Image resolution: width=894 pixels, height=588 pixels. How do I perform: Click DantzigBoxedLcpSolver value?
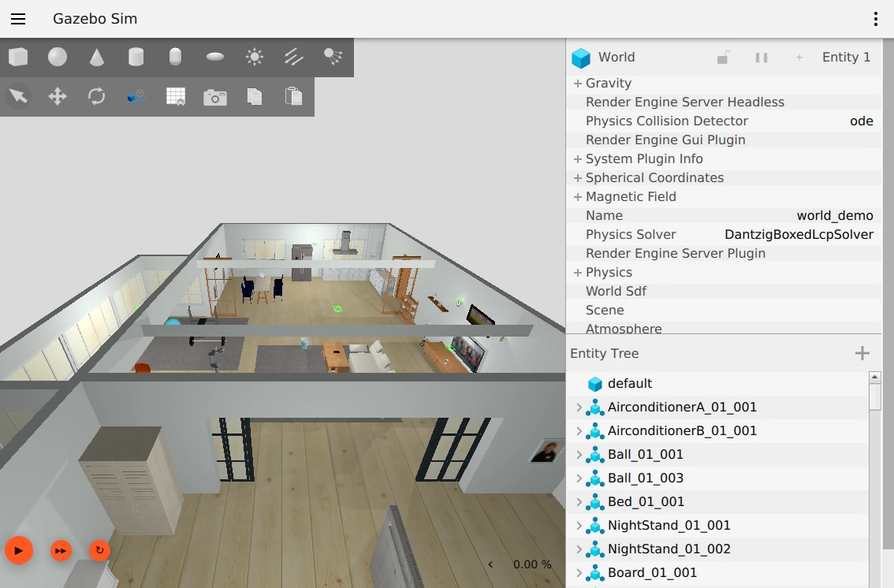pyautogui.click(x=799, y=234)
